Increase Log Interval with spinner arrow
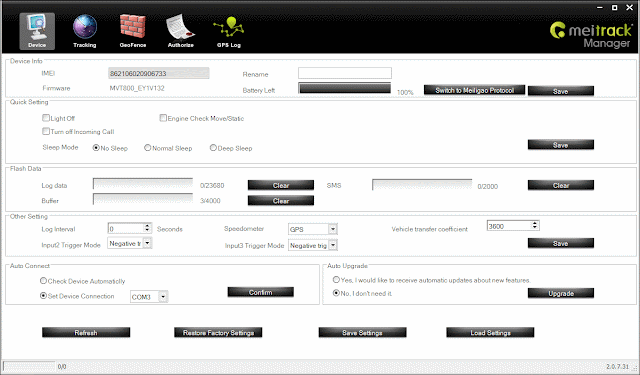Screen dimensions: 640x375 click(x=147, y=226)
